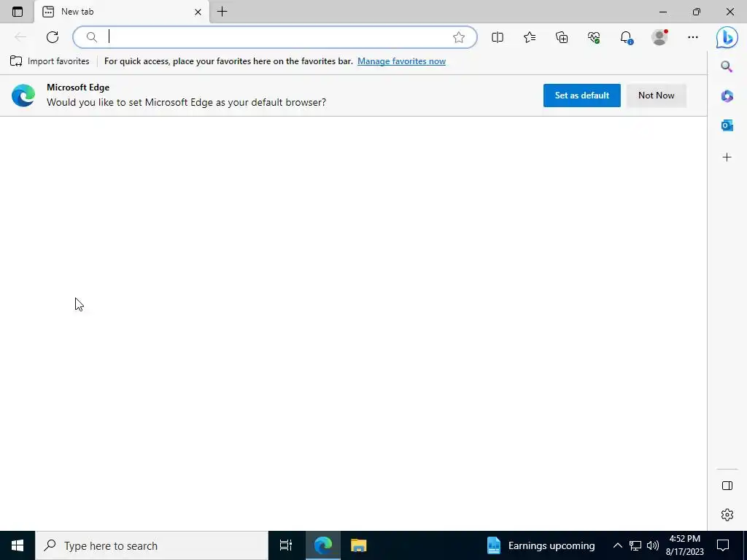Open Task View in the taskbar
This screenshot has width=747, height=560.
click(286, 545)
